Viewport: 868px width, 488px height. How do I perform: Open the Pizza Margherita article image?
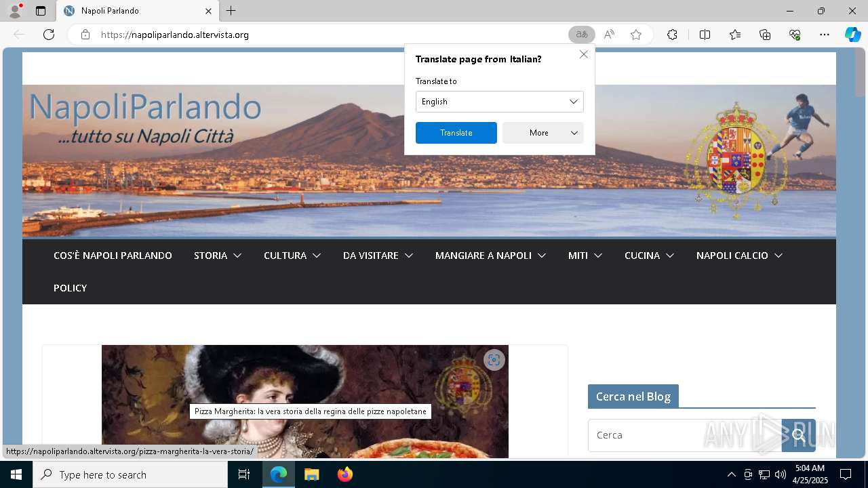pos(305,401)
